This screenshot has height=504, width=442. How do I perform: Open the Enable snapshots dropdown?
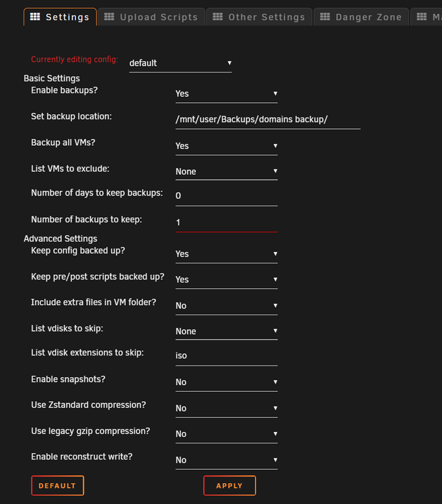(x=227, y=382)
